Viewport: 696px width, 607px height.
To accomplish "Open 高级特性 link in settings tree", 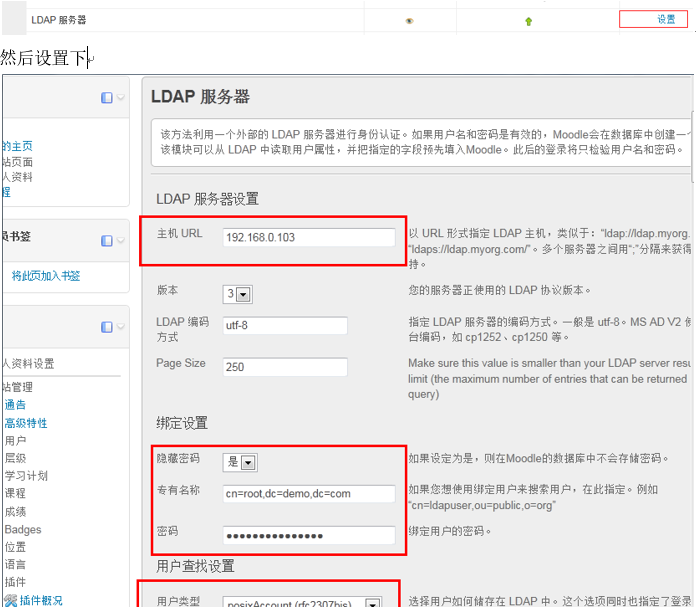I will 26,423.
